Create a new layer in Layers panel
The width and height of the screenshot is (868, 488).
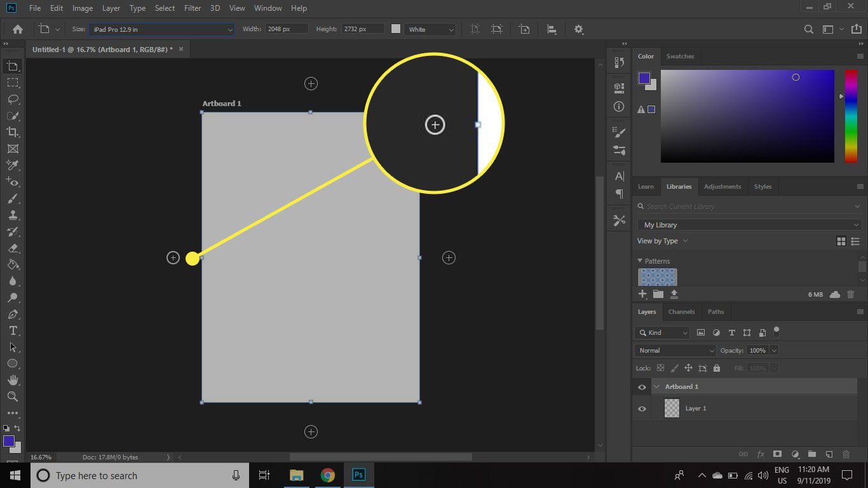(829, 454)
